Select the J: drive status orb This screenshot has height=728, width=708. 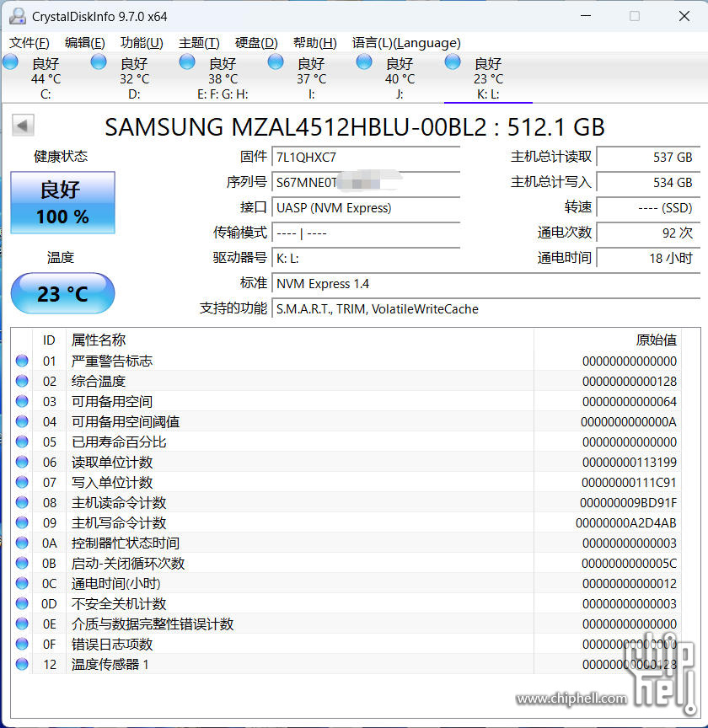pyautogui.click(x=364, y=62)
